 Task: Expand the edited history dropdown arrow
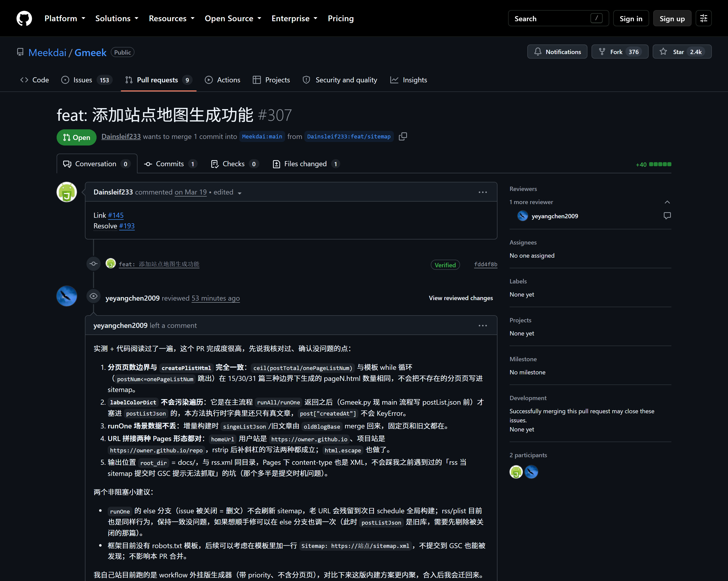pos(239,193)
